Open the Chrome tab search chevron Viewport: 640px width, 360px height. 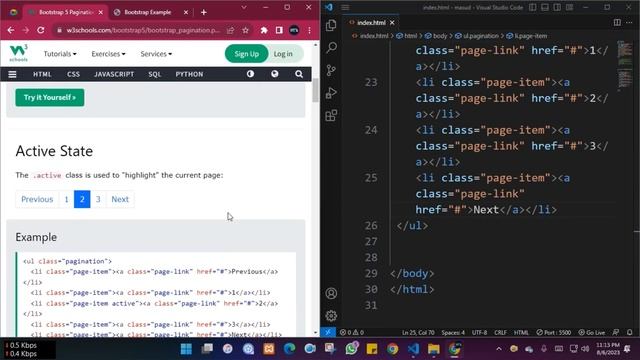[x=244, y=7]
